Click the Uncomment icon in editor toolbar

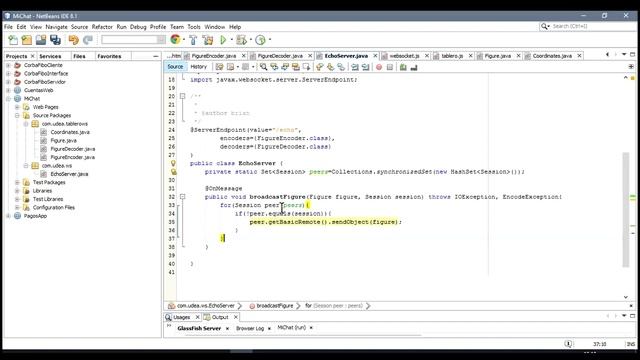(x=414, y=67)
